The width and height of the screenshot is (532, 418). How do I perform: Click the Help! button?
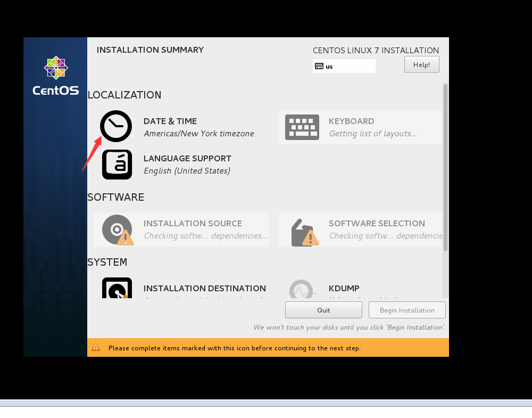pos(422,64)
